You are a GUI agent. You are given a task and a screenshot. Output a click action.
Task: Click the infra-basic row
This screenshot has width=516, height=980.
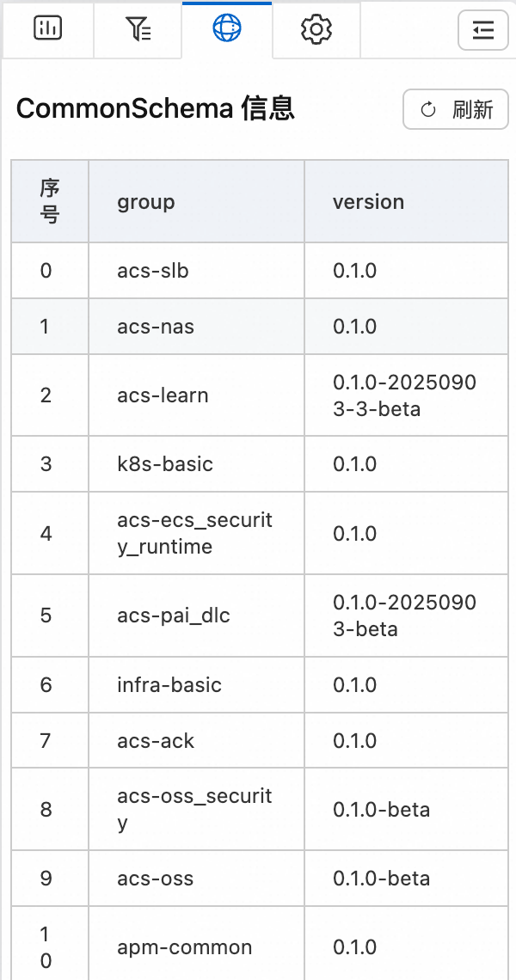click(169, 685)
